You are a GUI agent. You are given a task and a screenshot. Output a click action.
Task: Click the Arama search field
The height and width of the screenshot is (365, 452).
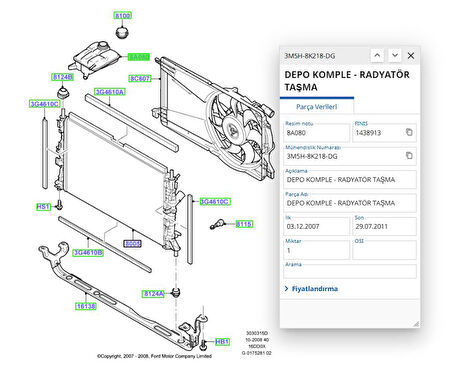tap(350, 271)
